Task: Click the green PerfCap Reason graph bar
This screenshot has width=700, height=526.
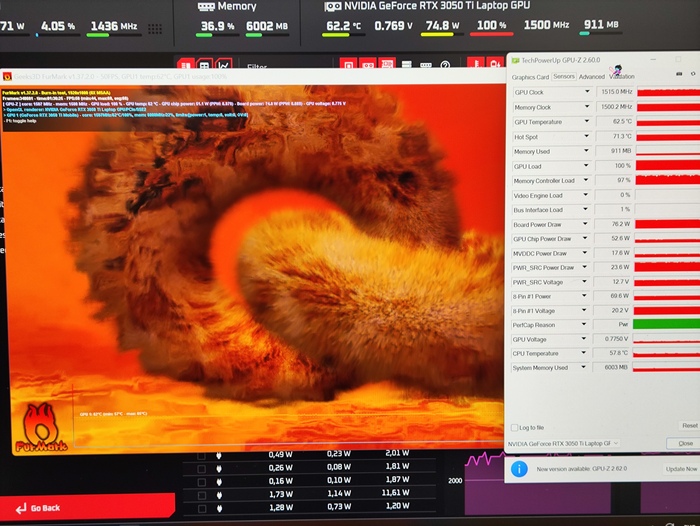Action: point(667,324)
